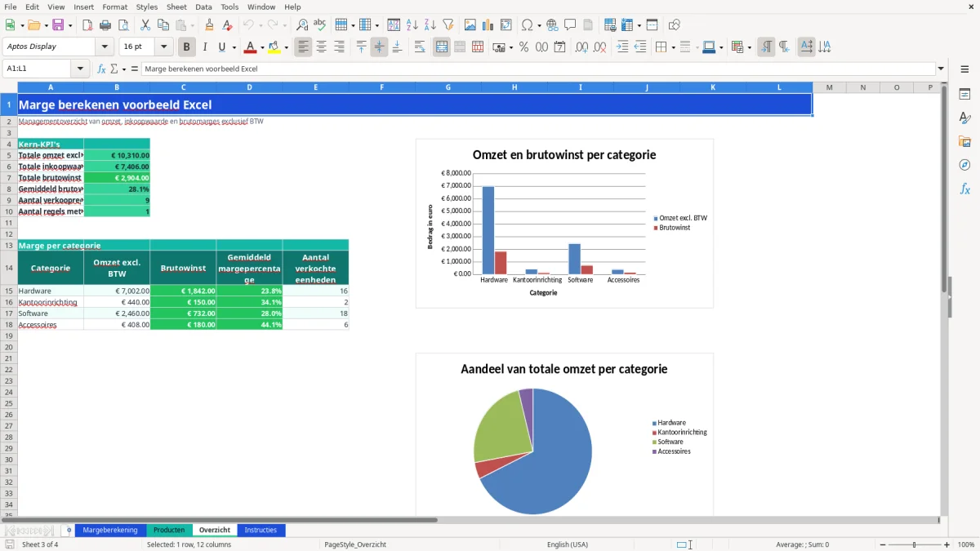980x551 pixels.
Task: Switch to Instructies sheet tab
Action: pyautogui.click(x=261, y=531)
